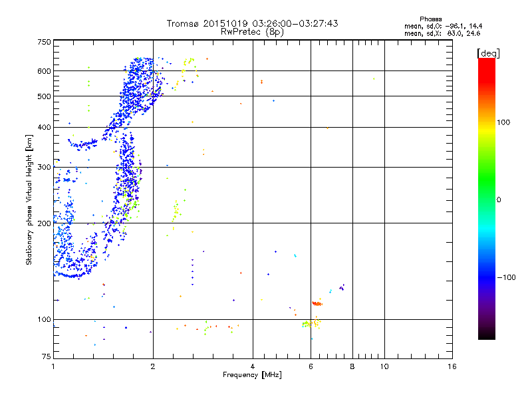
Task: Click the 'Stationary phase Virtual Height [km]' axis title
Action: pos(29,199)
